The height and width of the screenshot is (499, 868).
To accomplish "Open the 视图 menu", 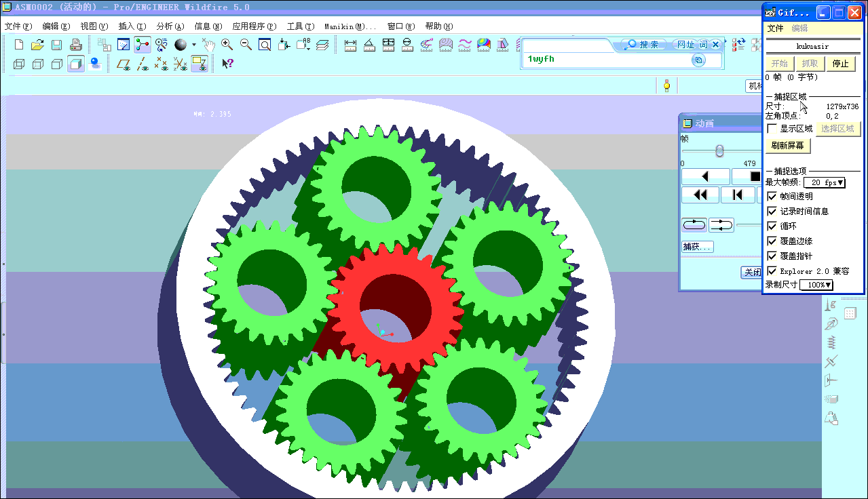I will pos(94,26).
